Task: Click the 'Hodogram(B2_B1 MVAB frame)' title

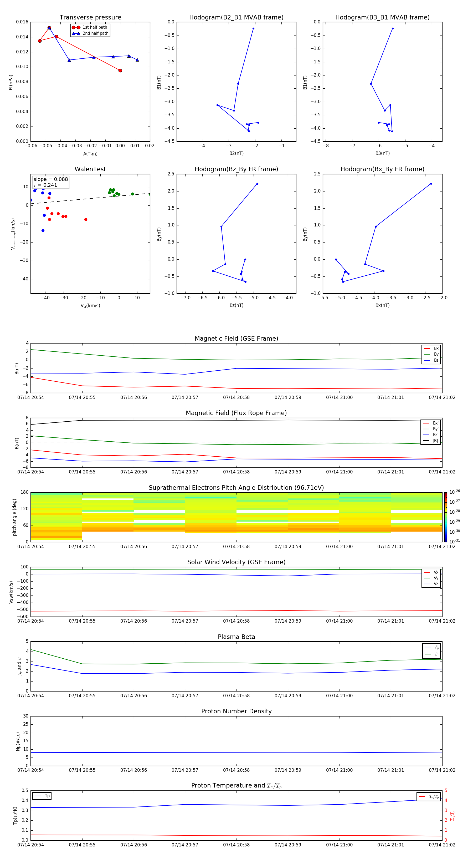Action: coord(236,18)
